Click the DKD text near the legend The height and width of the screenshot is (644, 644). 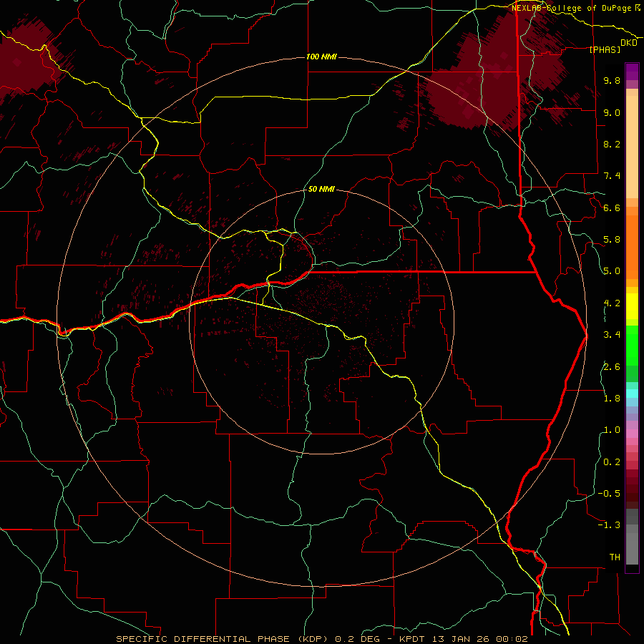pos(629,43)
